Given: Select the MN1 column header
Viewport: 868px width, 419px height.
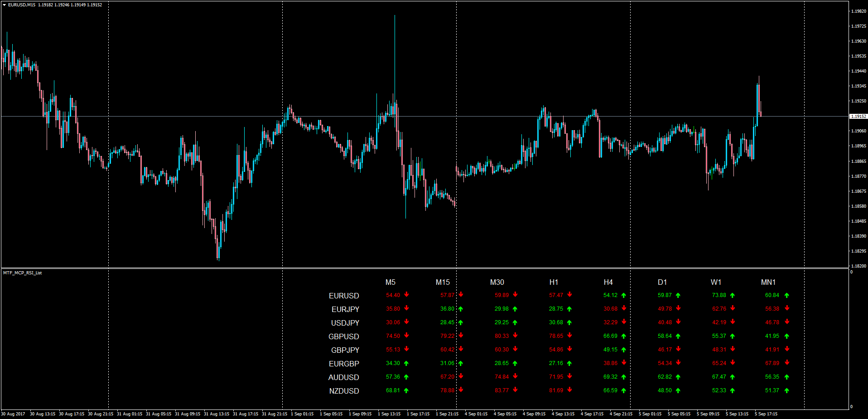Looking at the screenshot, I should [768, 282].
